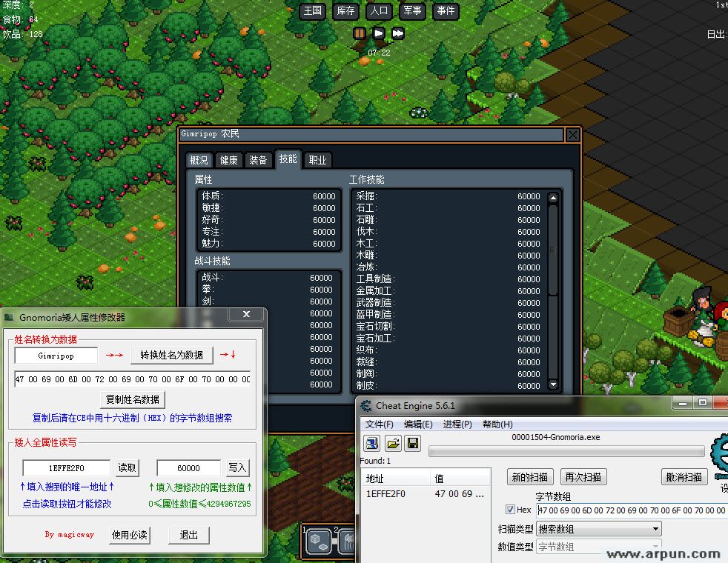Click the Cheat Engine open process icon
Viewport: 728px width, 563px height.
[x=372, y=443]
